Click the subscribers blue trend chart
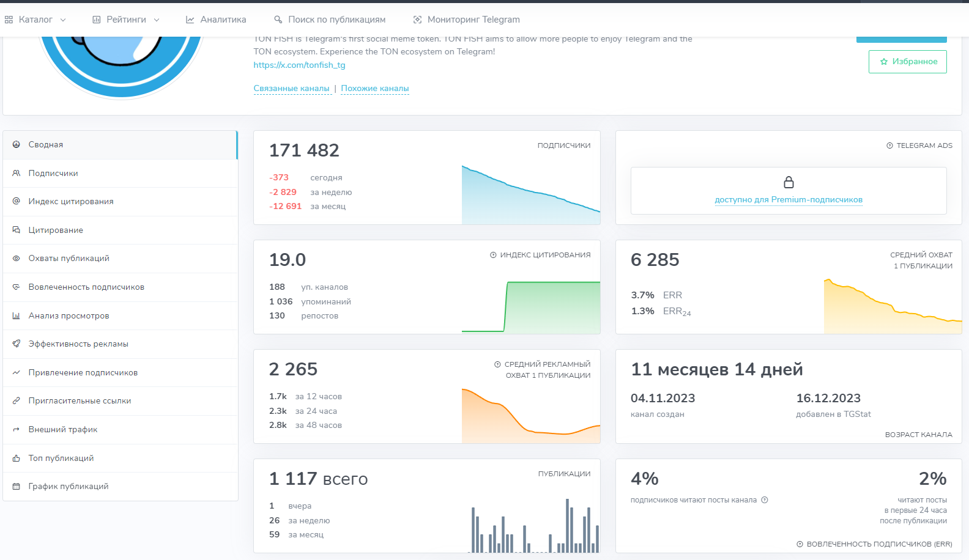 click(x=530, y=196)
